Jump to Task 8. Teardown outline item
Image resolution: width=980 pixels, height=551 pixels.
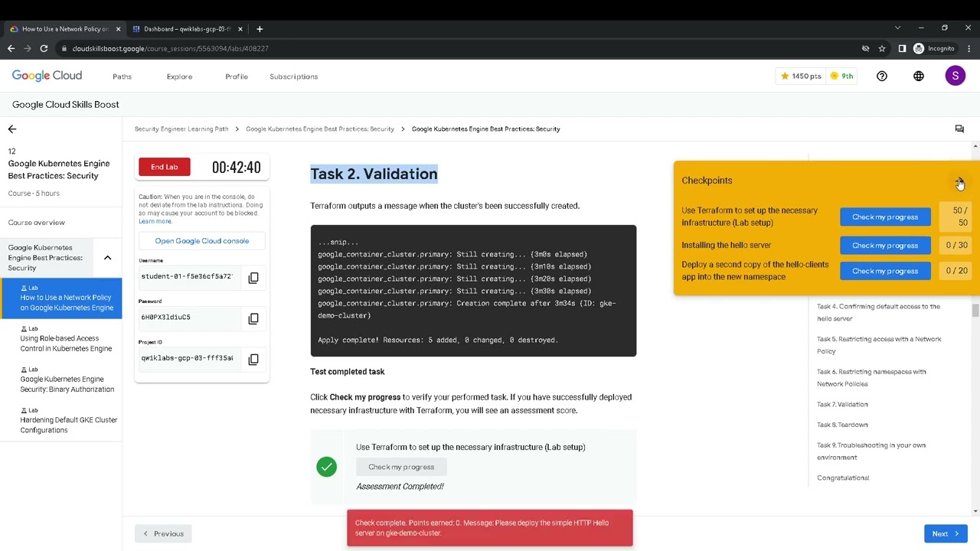click(x=842, y=425)
